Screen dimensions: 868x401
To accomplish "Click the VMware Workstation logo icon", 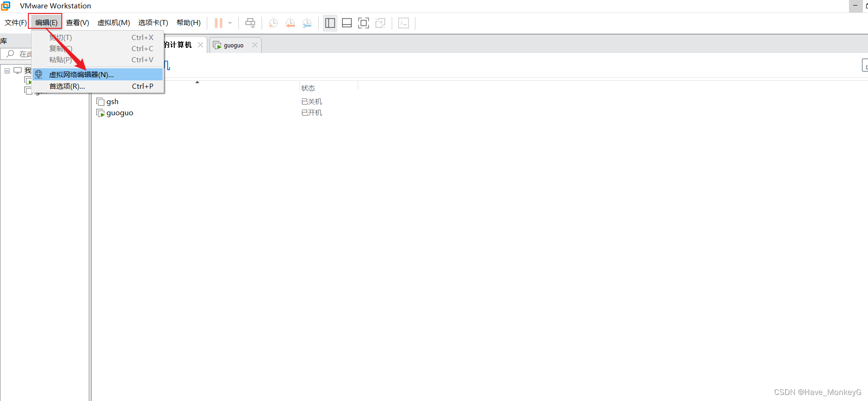I will pos(6,6).
